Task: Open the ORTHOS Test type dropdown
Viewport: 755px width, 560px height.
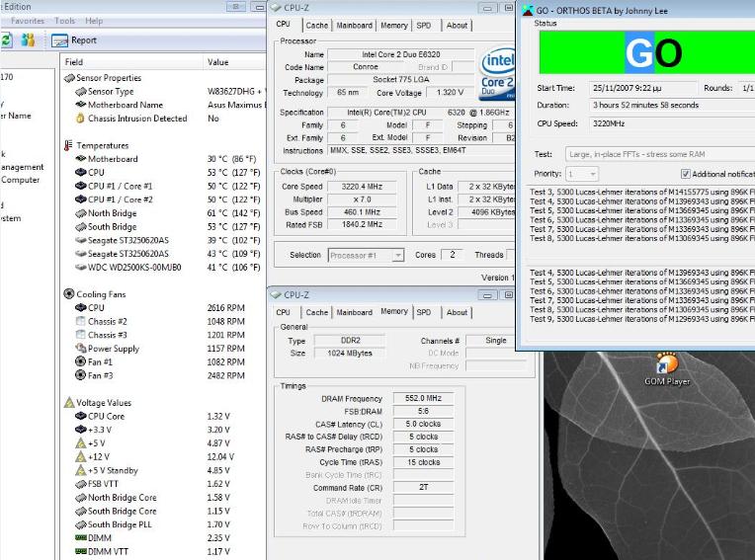Action: pos(660,154)
